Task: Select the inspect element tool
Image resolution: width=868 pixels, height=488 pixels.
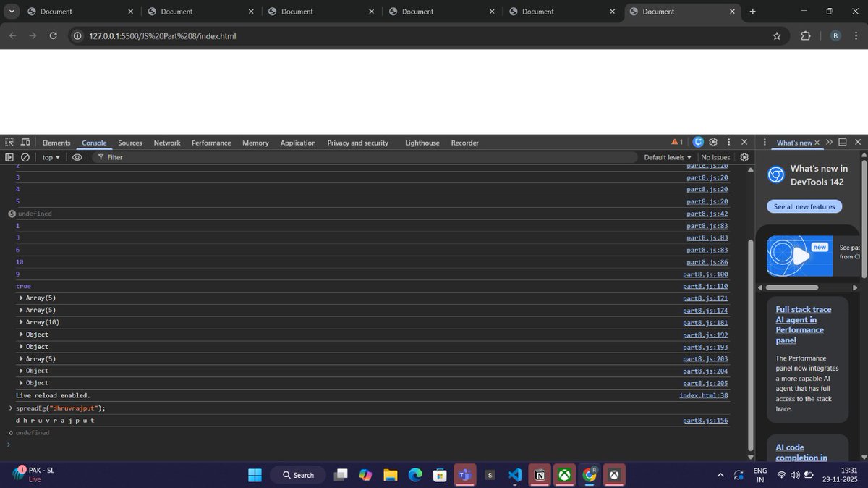Action: click(9, 142)
